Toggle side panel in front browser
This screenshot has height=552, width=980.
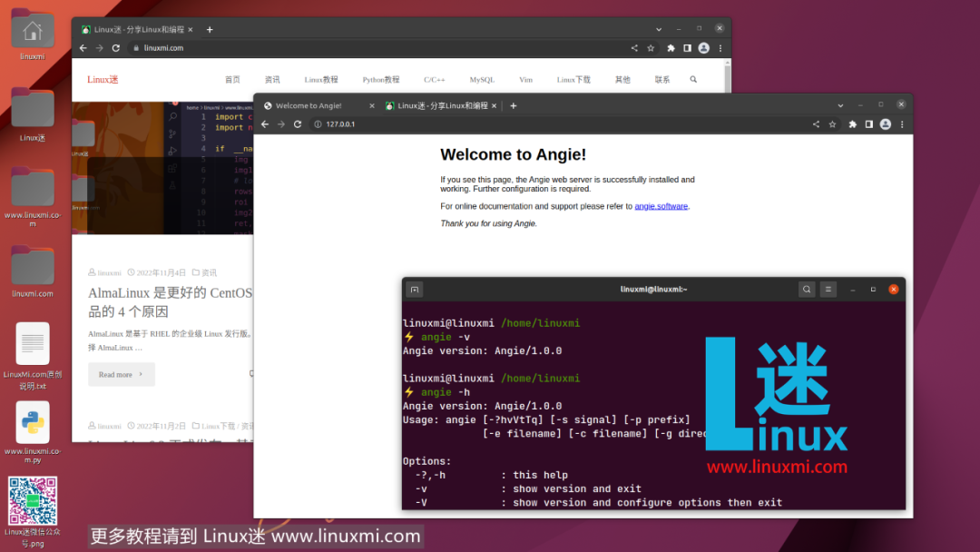click(x=868, y=124)
